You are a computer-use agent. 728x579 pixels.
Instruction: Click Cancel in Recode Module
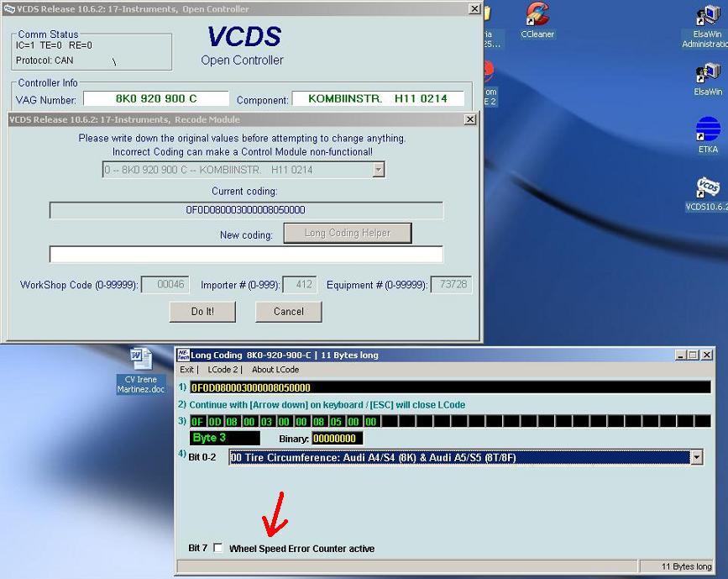coord(288,311)
